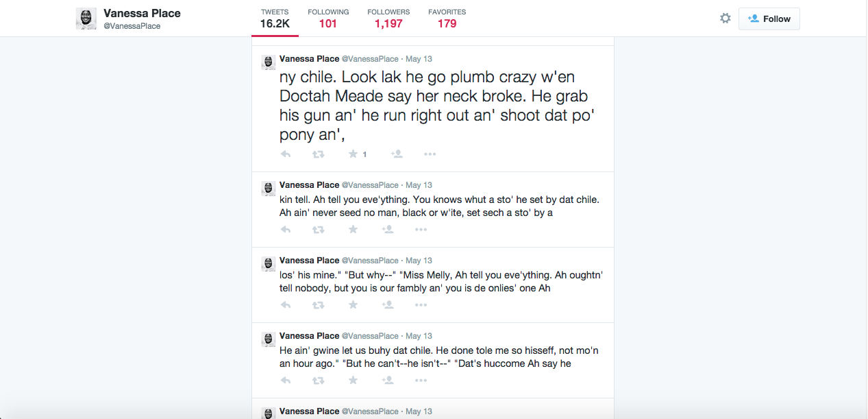Image resolution: width=868 pixels, height=419 pixels.
Task: Reply to the "ny chile" tweet
Action: click(x=286, y=154)
